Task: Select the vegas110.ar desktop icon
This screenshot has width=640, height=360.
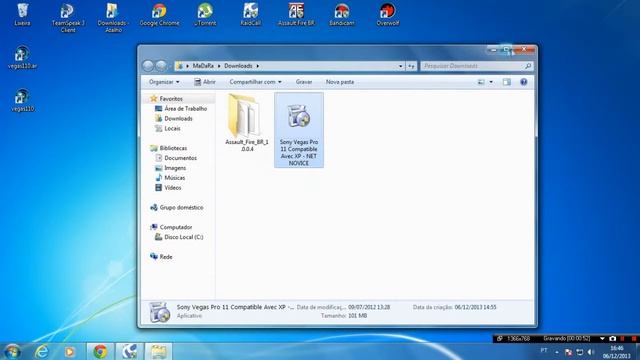Action: pos(22,58)
